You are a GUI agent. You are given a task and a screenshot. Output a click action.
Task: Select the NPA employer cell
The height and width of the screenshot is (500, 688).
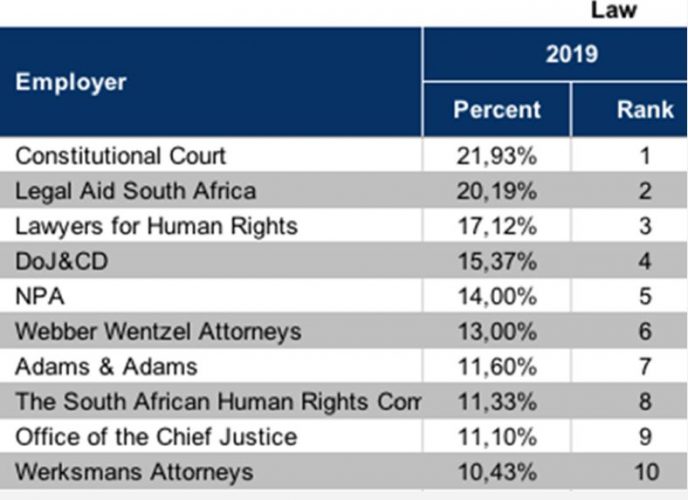tap(40, 296)
